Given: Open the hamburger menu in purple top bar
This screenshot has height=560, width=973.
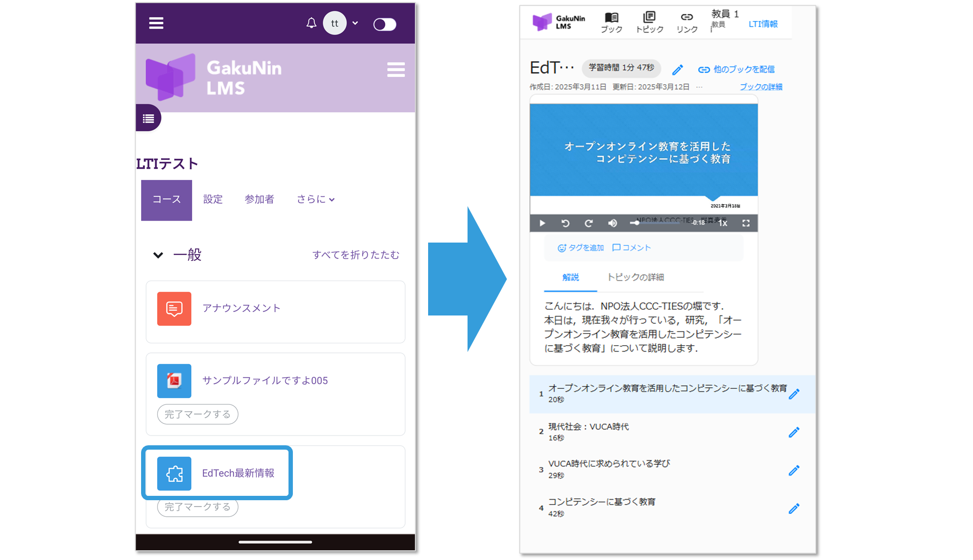Looking at the screenshot, I should click(156, 23).
